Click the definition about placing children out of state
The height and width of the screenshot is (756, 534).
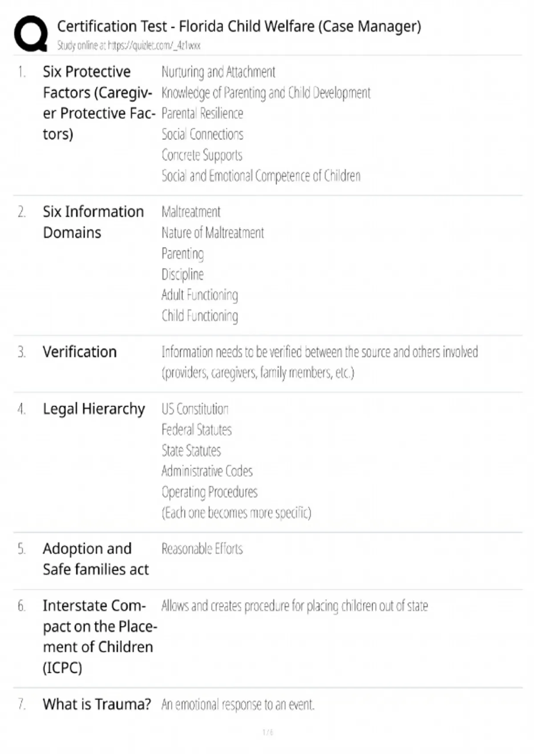point(295,606)
